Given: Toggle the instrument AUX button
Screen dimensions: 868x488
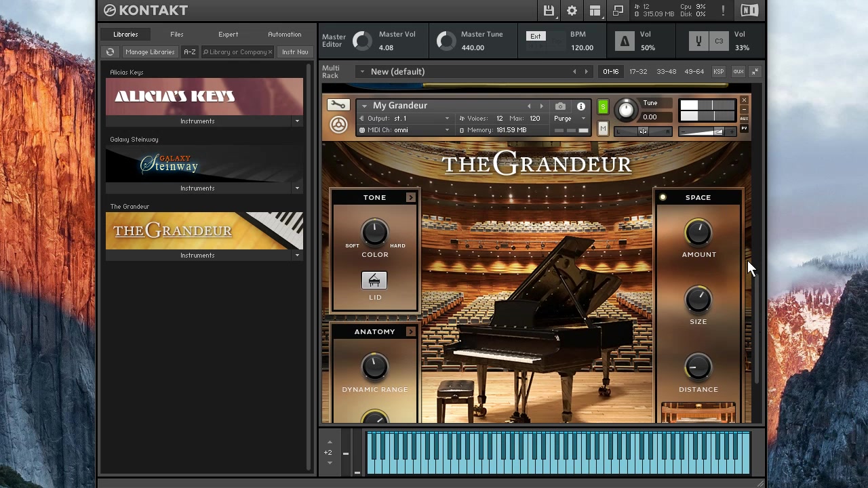Looking at the screenshot, I should coord(744,119).
